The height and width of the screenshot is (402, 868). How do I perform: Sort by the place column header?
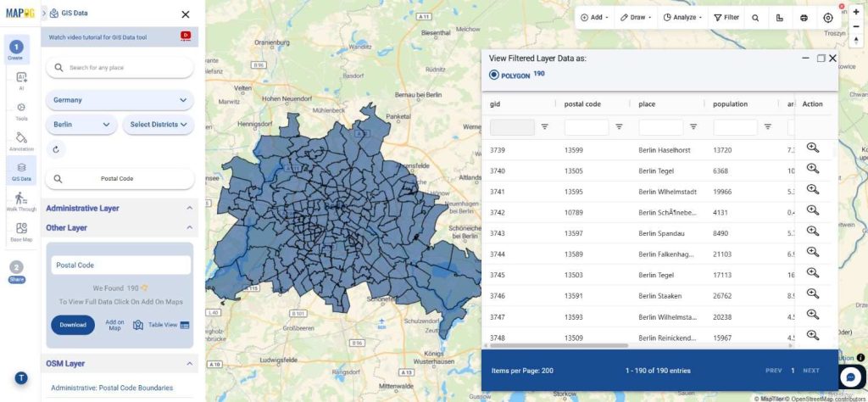[647, 104]
